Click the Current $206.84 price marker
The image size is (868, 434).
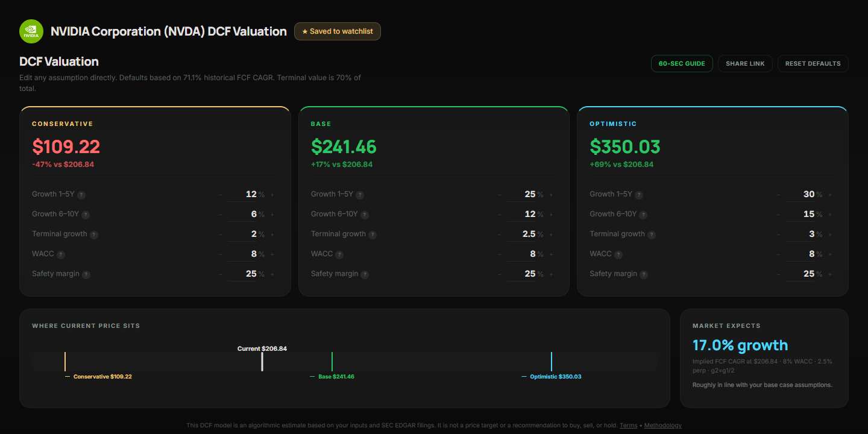(x=262, y=362)
